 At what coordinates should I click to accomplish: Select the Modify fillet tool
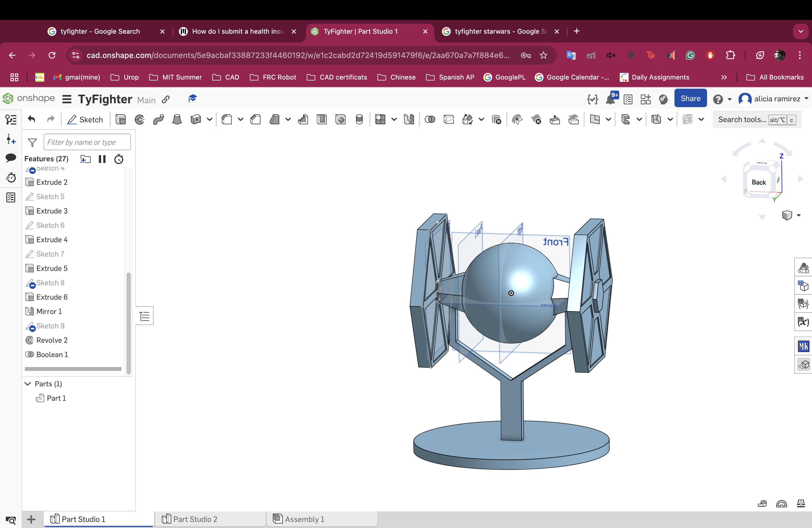tap(517, 119)
